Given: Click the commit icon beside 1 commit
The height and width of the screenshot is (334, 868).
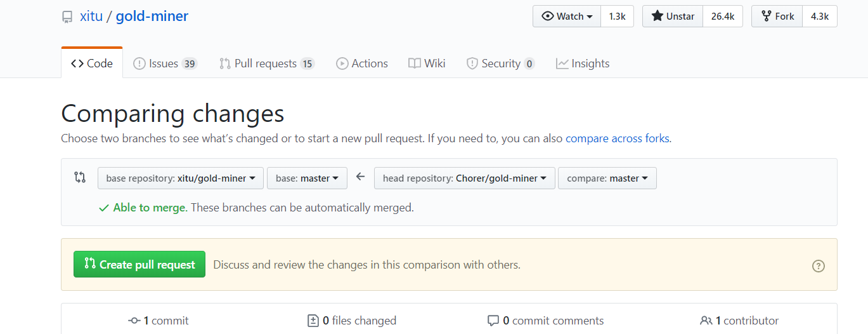Looking at the screenshot, I should tap(134, 321).
